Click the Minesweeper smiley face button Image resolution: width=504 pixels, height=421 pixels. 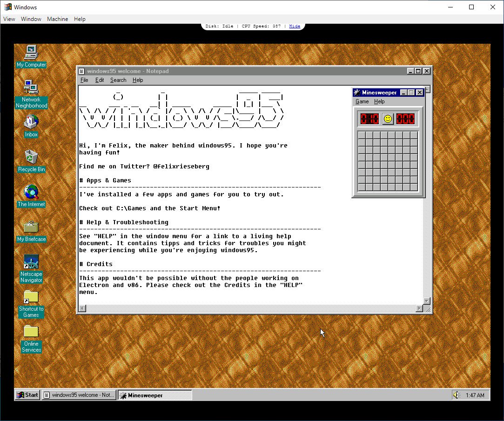tap(388, 119)
